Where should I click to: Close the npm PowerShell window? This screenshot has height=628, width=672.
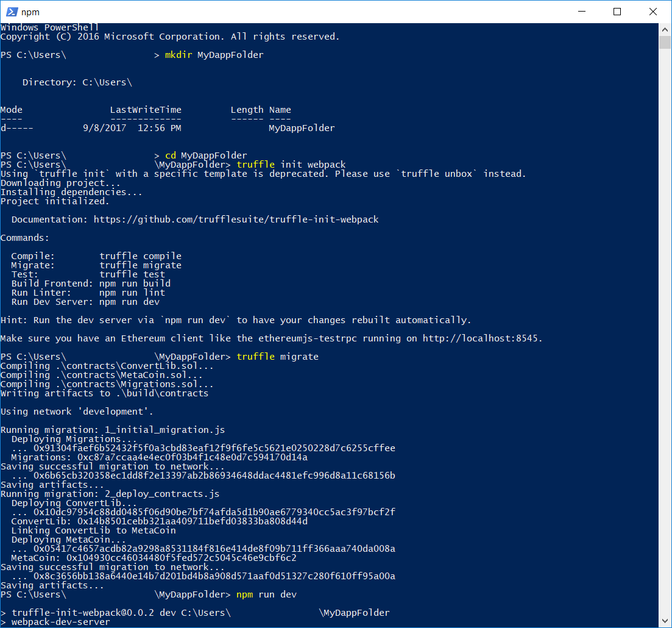[x=653, y=12]
